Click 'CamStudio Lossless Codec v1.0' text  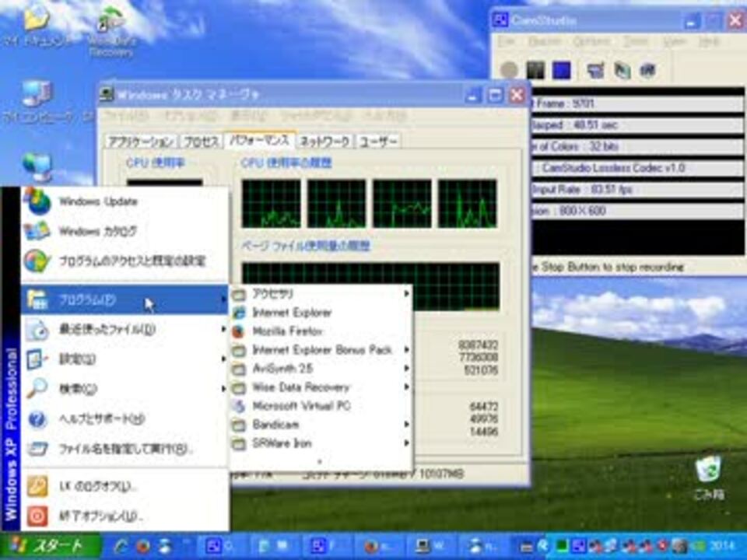pos(614,168)
